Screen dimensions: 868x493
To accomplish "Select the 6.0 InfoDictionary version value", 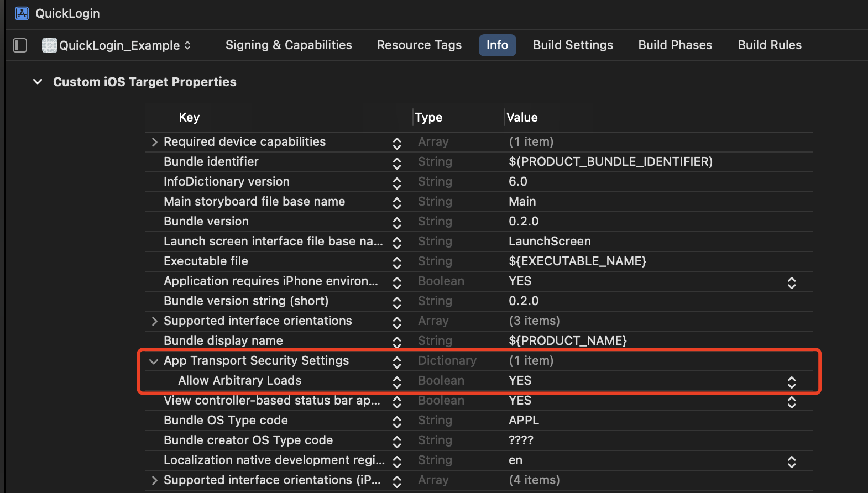I will (x=518, y=181).
